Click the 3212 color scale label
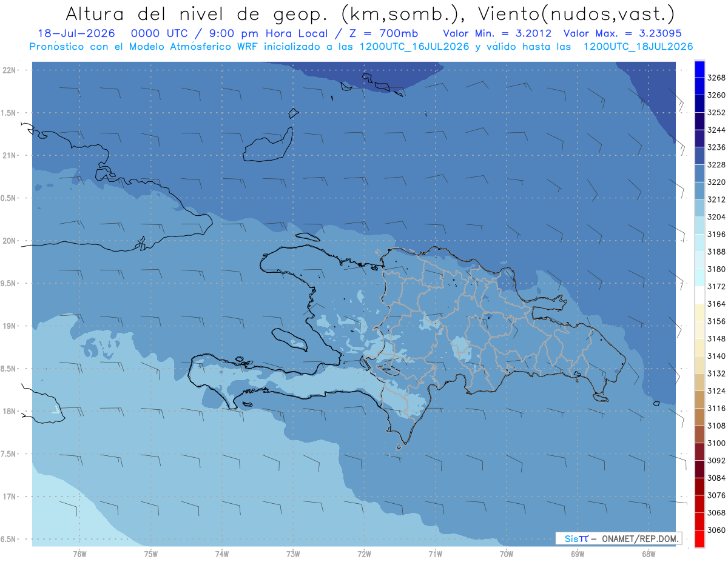728x562 pixels. tap(716, 199)
